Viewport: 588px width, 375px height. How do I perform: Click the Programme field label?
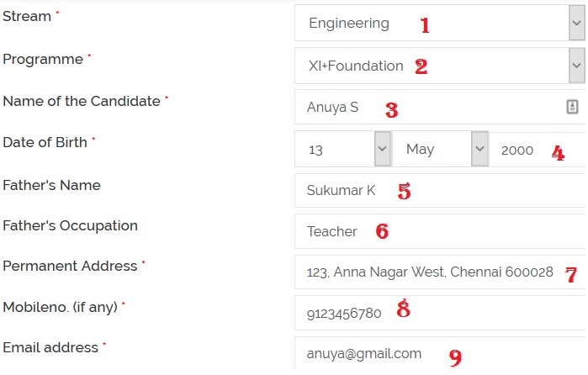(43, 60)
